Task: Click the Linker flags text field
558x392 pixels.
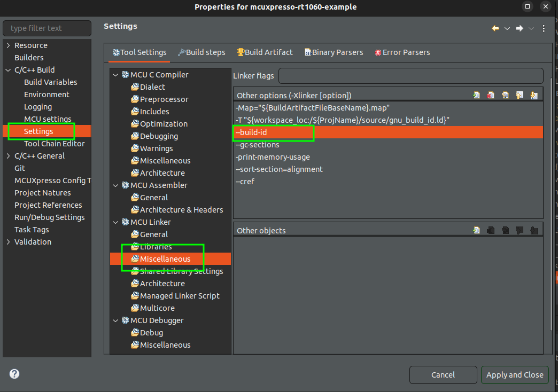Action: (410, 76)
